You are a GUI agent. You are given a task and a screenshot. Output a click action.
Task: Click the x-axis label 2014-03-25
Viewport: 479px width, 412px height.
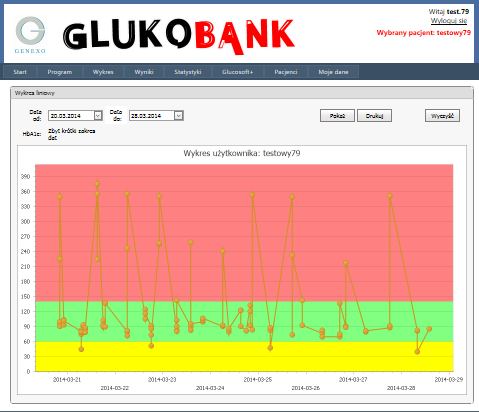pos(258,379)
